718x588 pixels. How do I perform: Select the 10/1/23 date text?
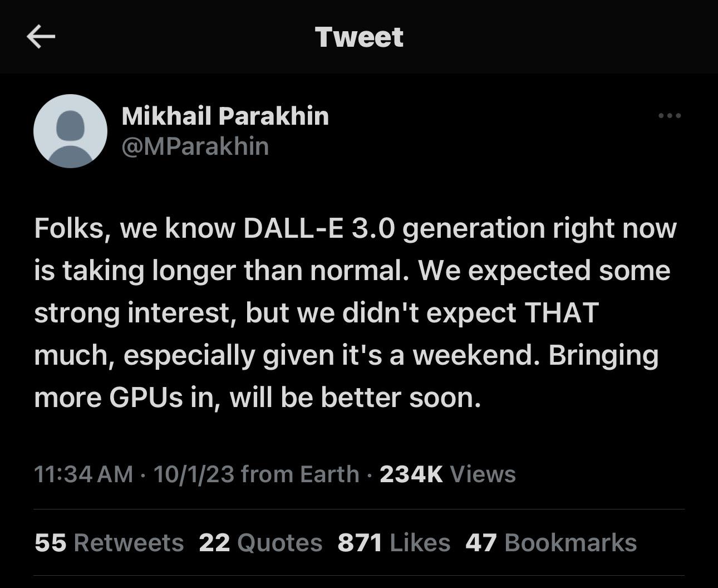tap(194, 474)
